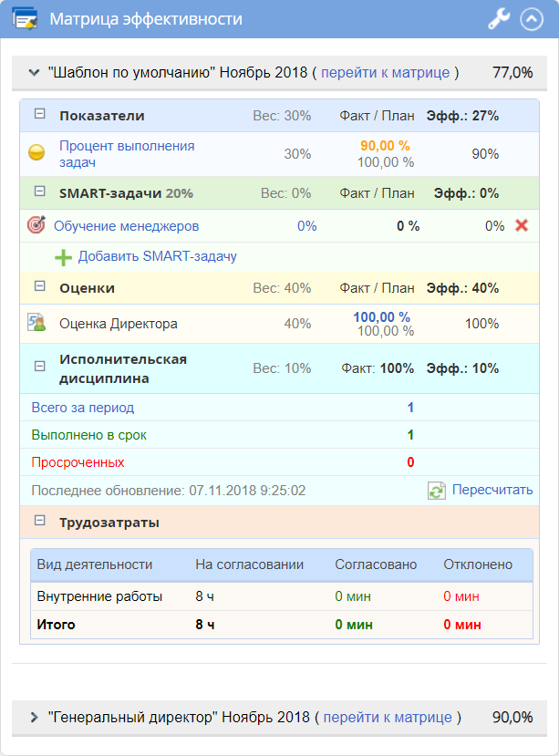Click the refresh icon beside Пересчитать
This screenshot has height=756, width=559.
point(437,491)
